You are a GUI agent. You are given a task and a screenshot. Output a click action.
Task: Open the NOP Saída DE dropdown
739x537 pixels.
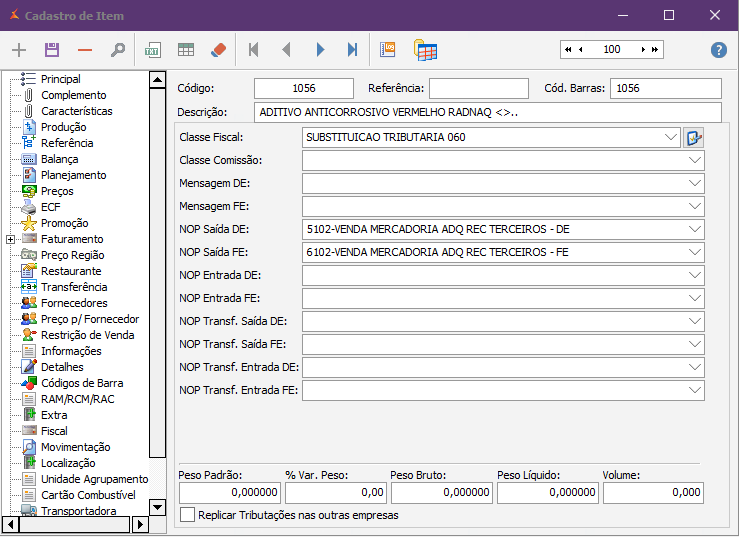click(x=694, y=229)
